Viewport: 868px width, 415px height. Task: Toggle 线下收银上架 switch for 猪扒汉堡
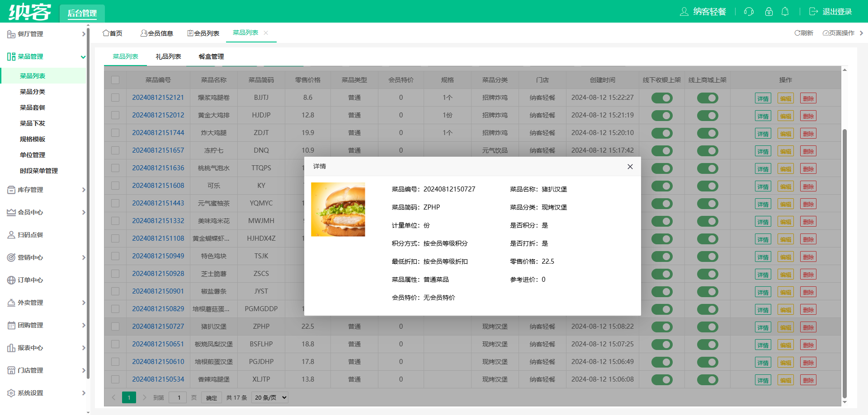662,327
